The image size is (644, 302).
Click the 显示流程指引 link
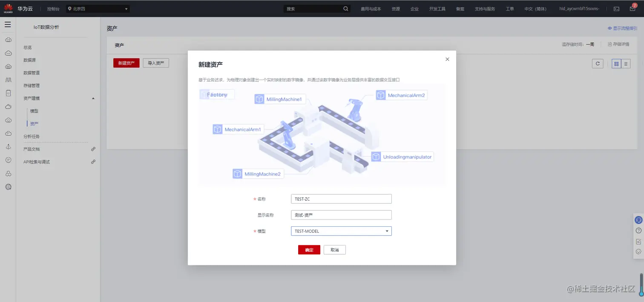(x=623, y=28)
